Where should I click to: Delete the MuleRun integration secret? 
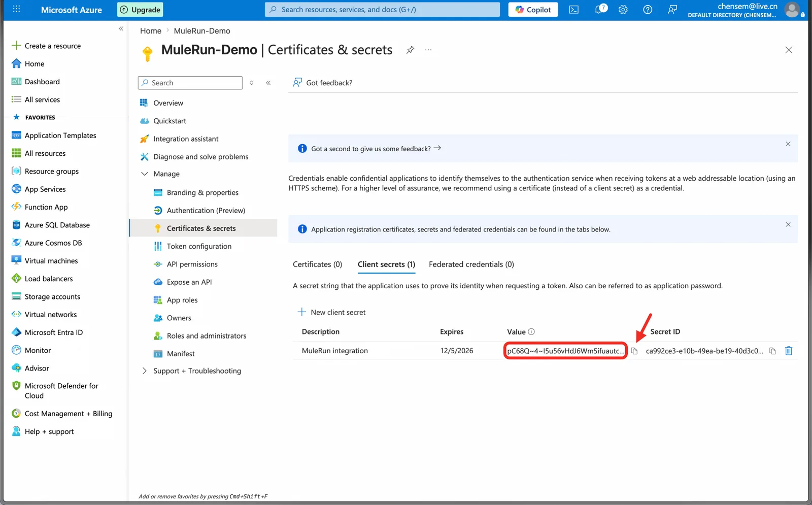coord(789,351)
